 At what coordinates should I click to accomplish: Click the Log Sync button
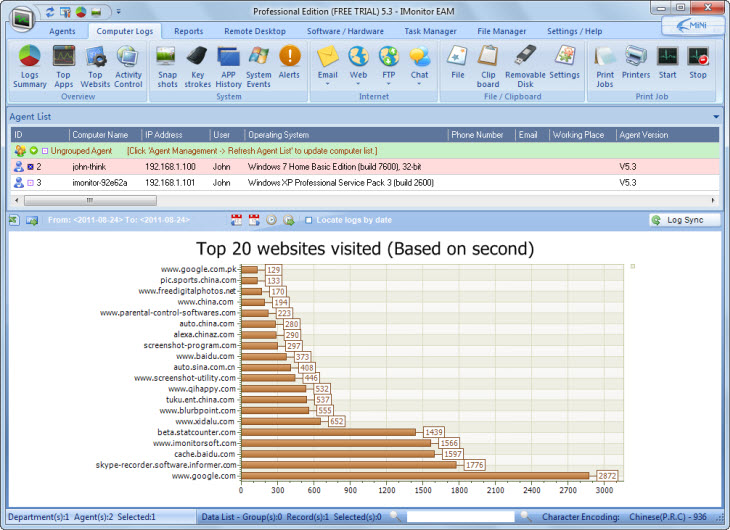pos(678,219)
